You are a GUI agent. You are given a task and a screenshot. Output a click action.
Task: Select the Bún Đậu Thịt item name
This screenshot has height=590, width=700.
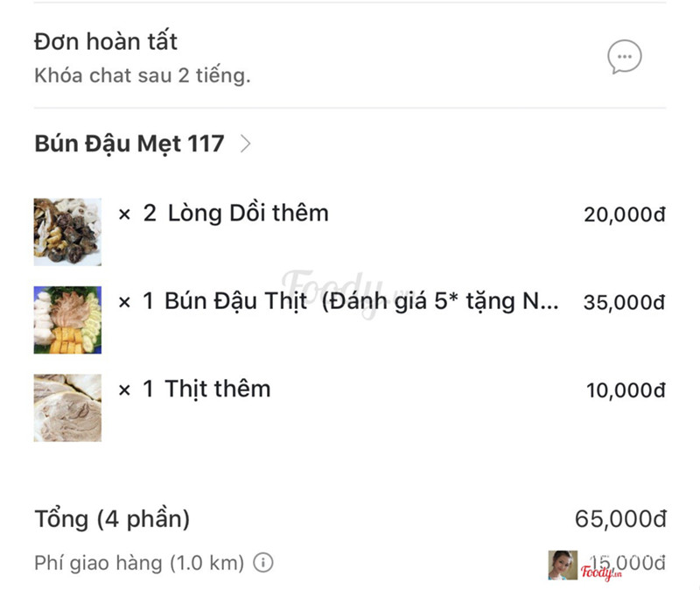pos(236,301)
